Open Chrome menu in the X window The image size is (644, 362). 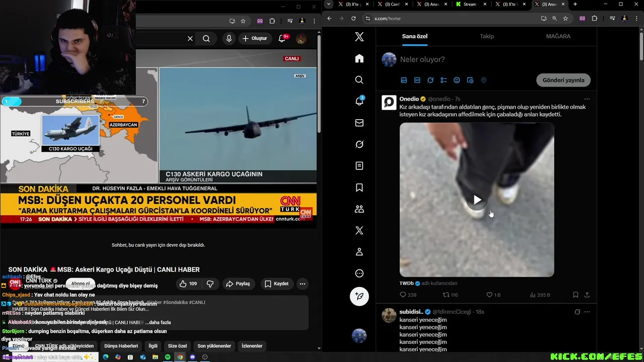point(637,18)
